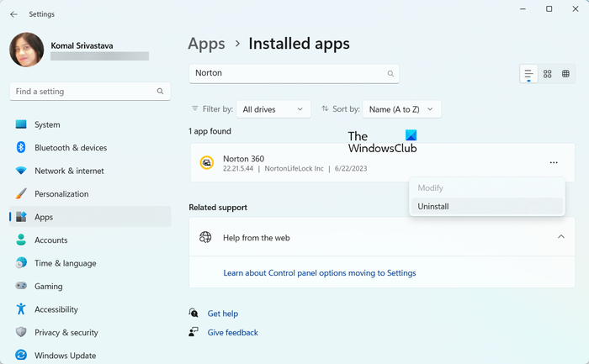
Task: Click the back arrow in Settings
Action: click(x=13, y=14)
